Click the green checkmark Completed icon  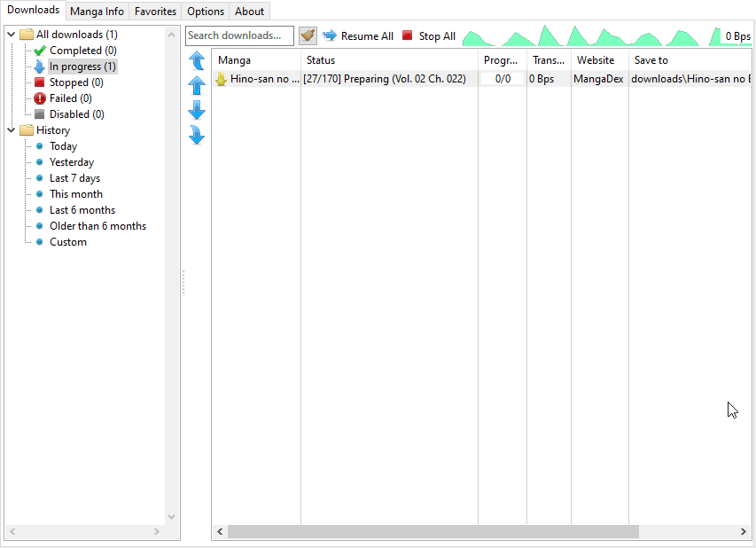pyautogui.click(x=40, y=51)
